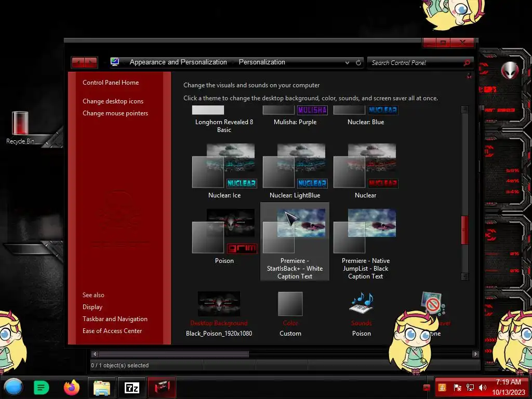Viewport: 532px width, 399px height.
Task: Open the Color custom swatch
Action: 290,304
